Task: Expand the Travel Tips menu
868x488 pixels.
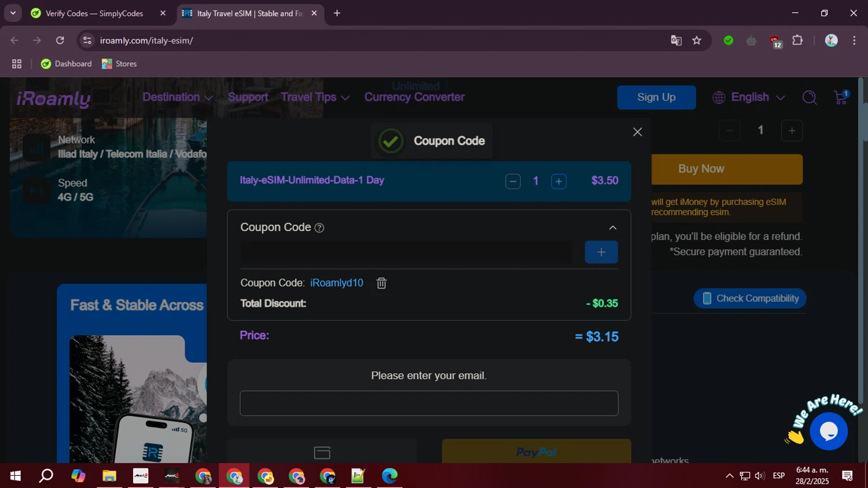Action: pos(315,97)
